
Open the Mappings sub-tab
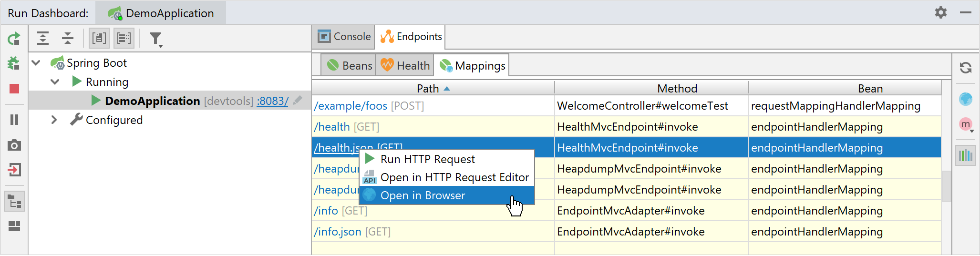pos(472,65)
